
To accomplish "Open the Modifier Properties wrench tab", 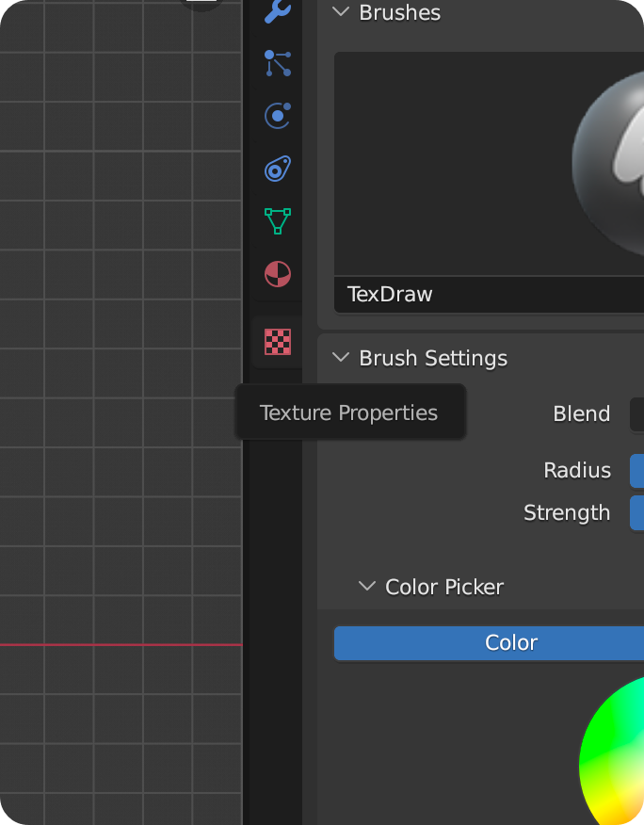I will click(x=277, y=11).
